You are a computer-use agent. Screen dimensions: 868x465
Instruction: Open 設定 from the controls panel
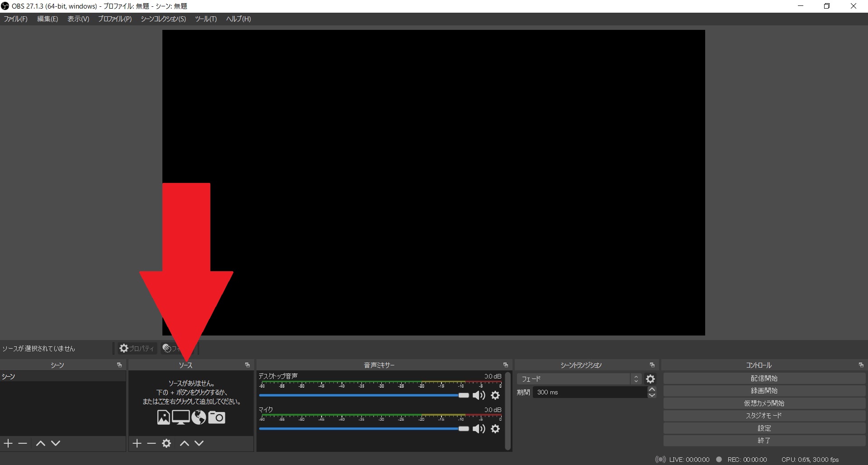[764, 428]
